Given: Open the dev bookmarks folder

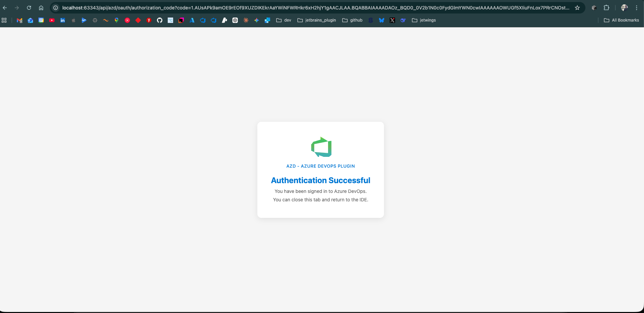Looking at the screenshot, I should click(x=284, y=20).
